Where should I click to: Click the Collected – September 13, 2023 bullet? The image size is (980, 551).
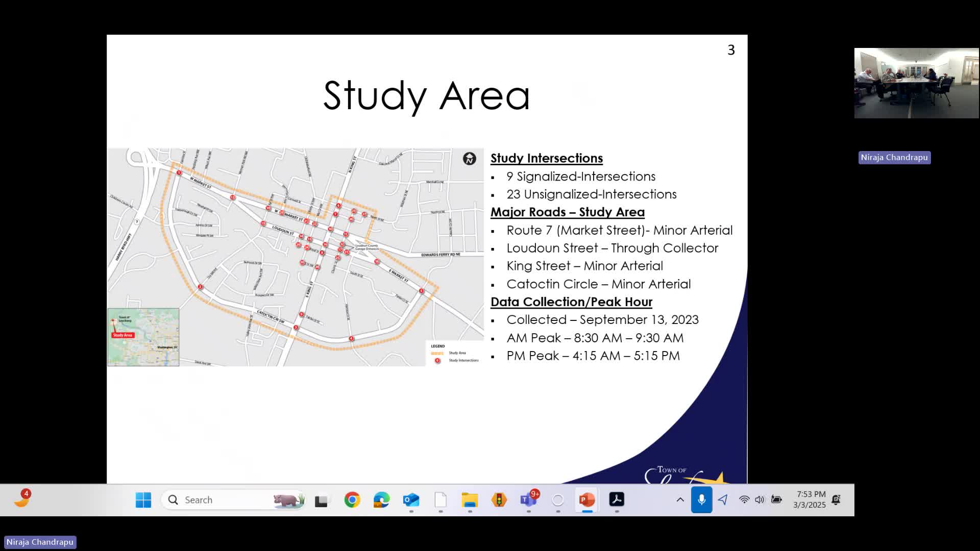point(603,320)
